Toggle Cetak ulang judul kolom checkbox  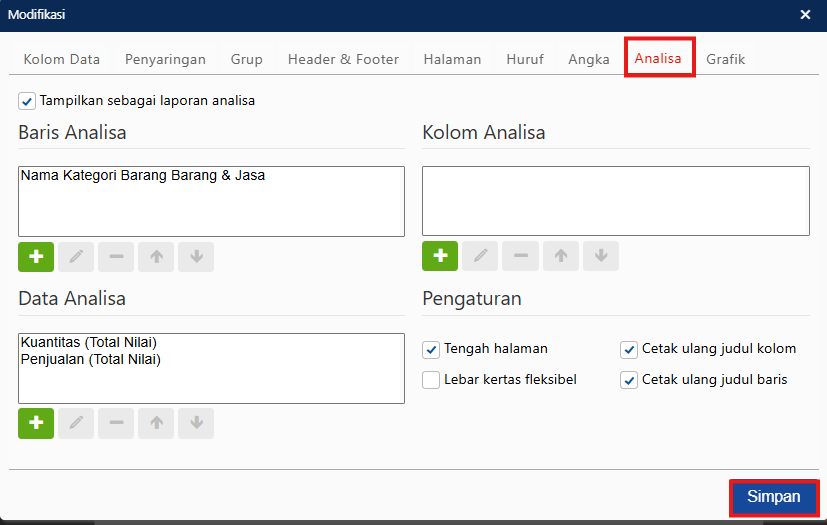click(x=629, y=349)
